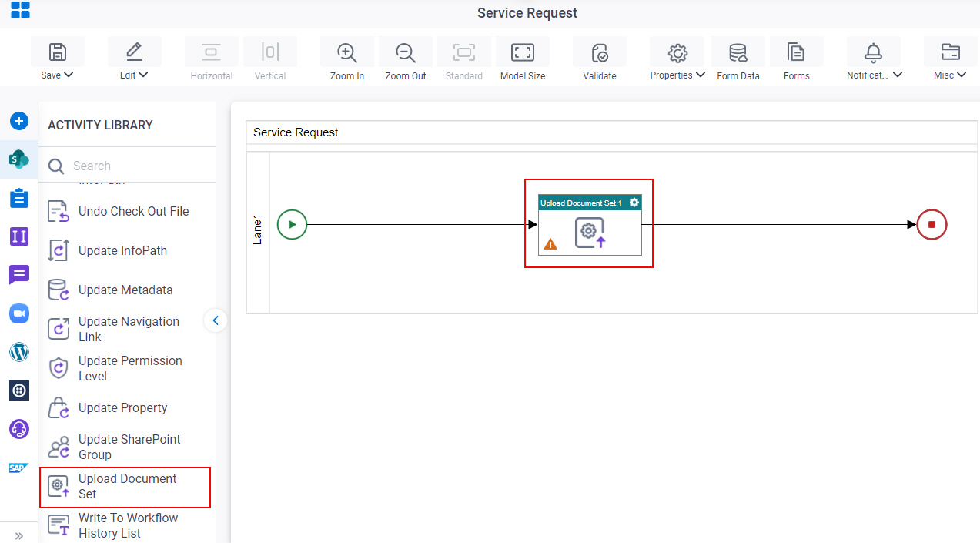
Task: Select the purple chat sidebar icon
Action: click(19, 275)
